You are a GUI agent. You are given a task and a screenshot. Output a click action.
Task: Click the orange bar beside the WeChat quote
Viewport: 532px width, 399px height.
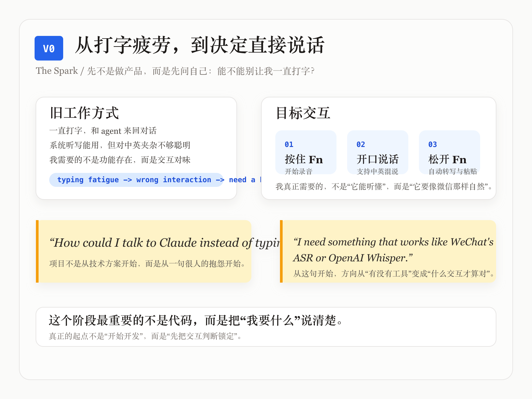pos(281,251)
